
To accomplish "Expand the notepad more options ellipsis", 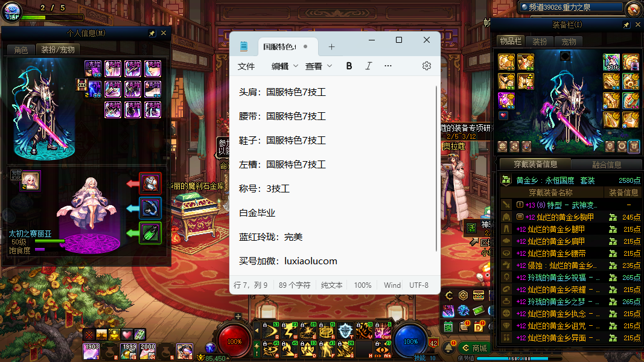I will 388,66.
